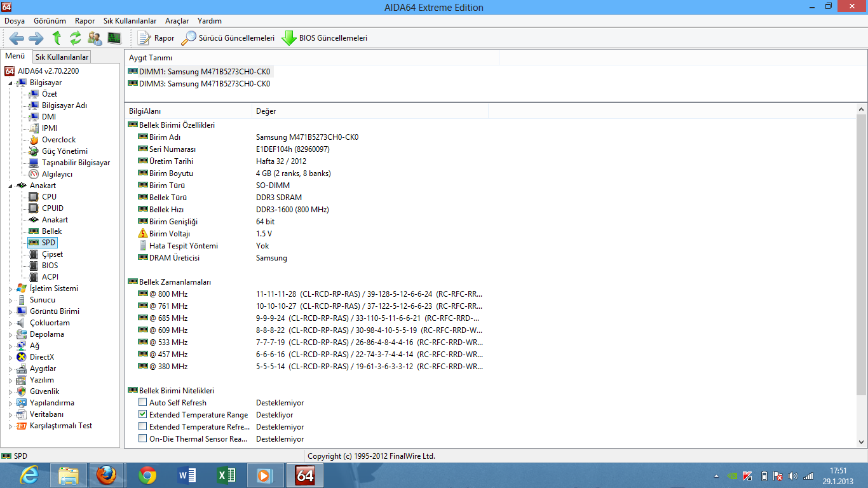The width and height of the screenshot is (868, 488).
Task: Open Excel from the taskbar
Action: pos(226,475)
